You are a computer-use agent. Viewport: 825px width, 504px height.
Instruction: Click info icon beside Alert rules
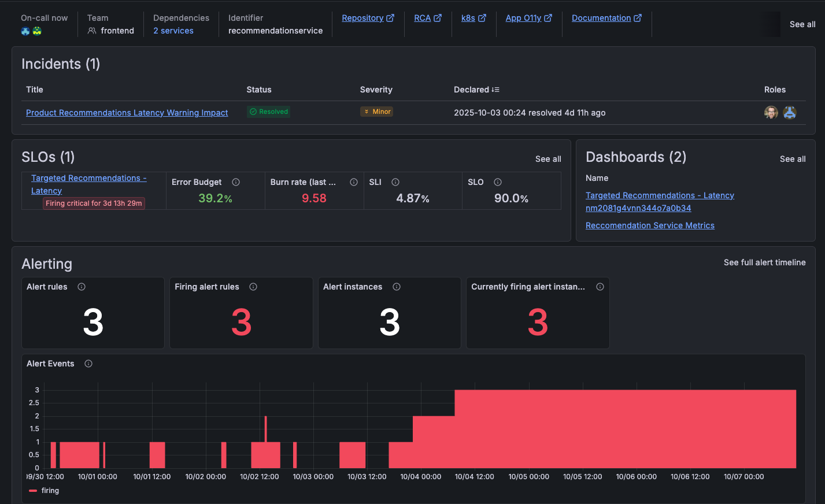click(x=82, y=287)
